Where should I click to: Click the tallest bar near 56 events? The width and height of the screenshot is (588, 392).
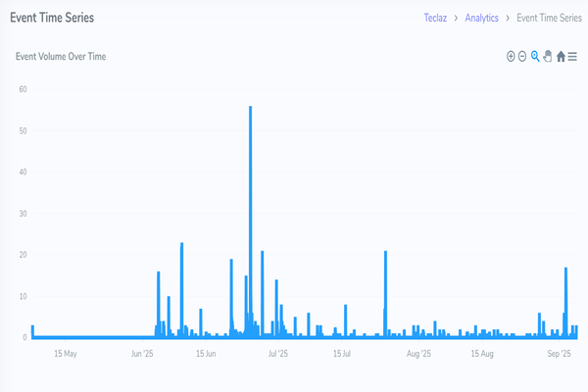(251, 221)
